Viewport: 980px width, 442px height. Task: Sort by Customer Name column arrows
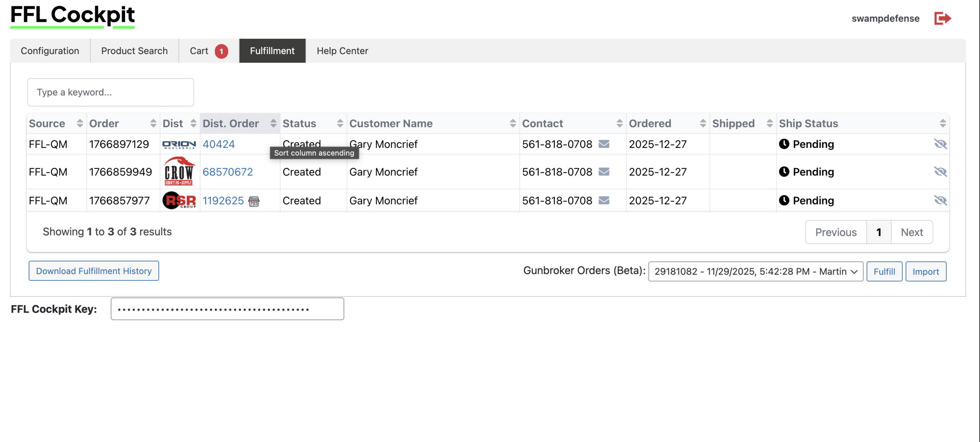(513, 123)
